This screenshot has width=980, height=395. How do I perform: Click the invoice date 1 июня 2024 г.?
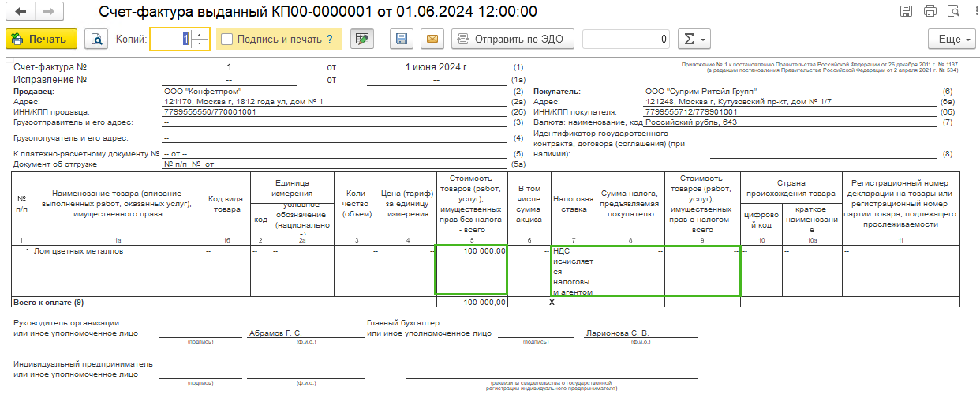pos(436,68)
